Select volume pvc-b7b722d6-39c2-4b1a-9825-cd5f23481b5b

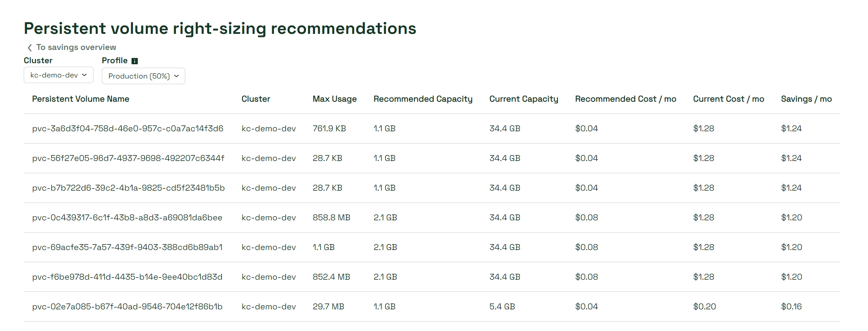[128, 188]
